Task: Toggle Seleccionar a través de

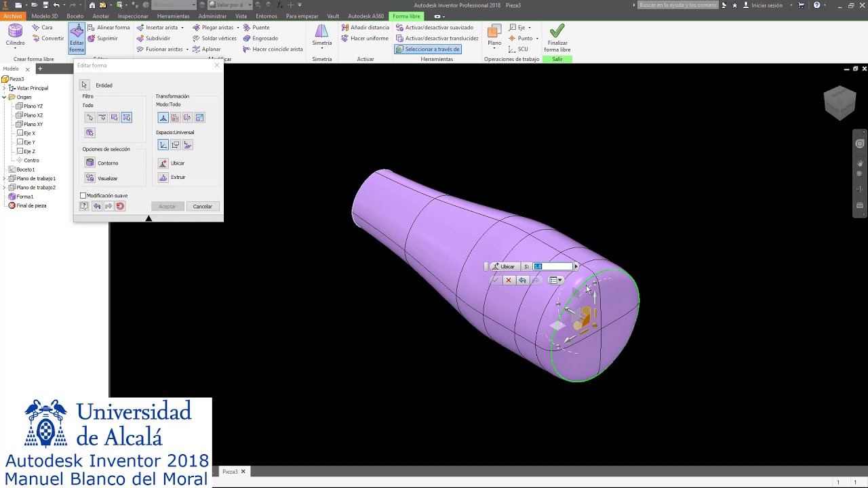Action: pyautogui.click(x=428, y=49)
